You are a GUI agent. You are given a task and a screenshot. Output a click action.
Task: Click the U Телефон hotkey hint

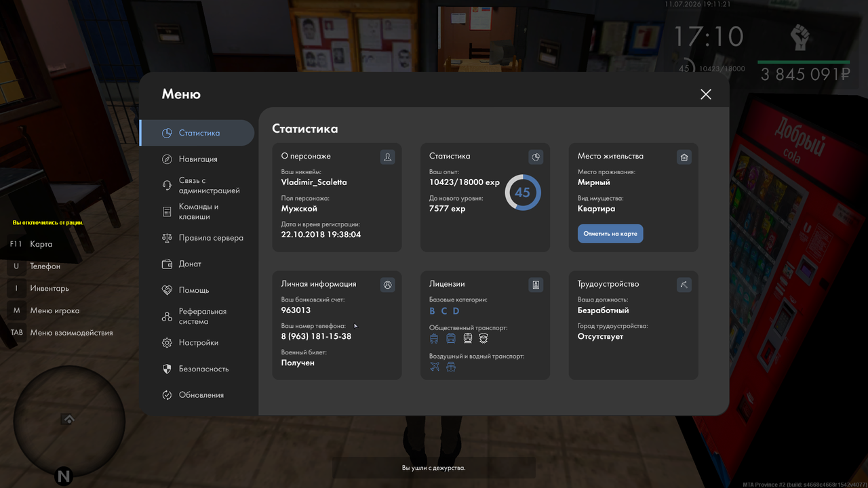pyautogui.click(x=35, y=266)
